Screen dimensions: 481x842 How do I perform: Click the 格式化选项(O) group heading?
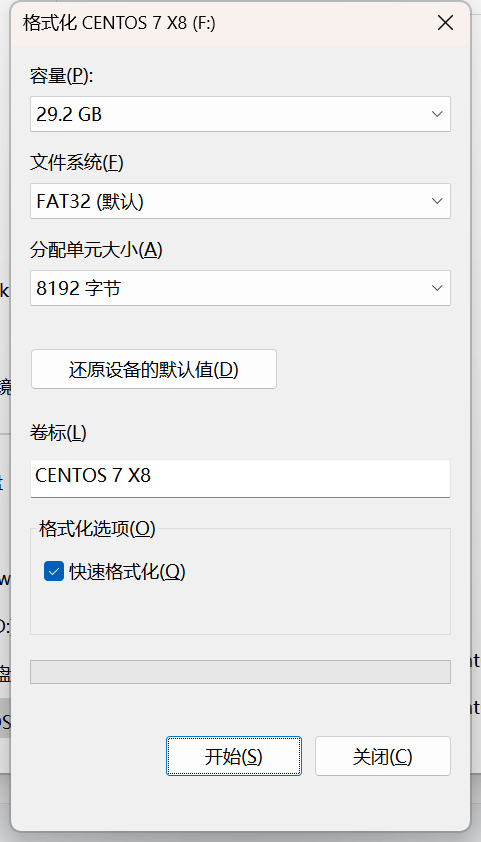click(97, 529)
